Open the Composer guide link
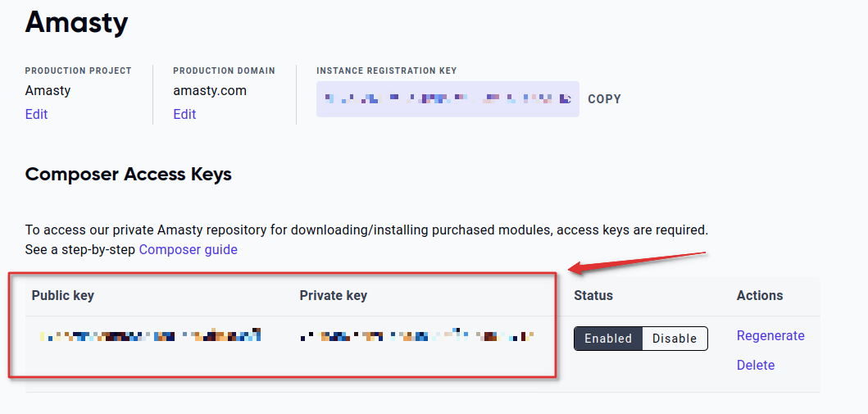Screen dimensions: 868x414 pyautogui.click(x=189, y=249)
